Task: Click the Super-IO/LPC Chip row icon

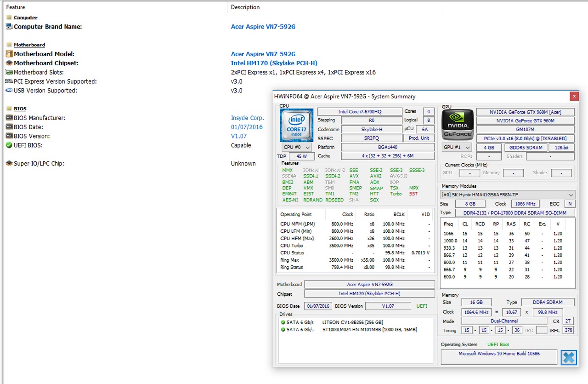Action: pos(9,163)
